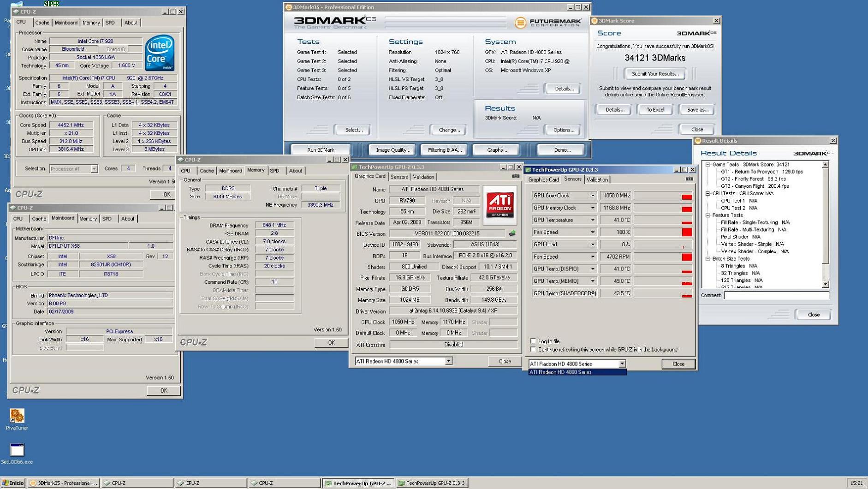Screen dimensions: 868x489
Task: Click To Excel in the 3DMark Score window
Action: click(655, 110)
